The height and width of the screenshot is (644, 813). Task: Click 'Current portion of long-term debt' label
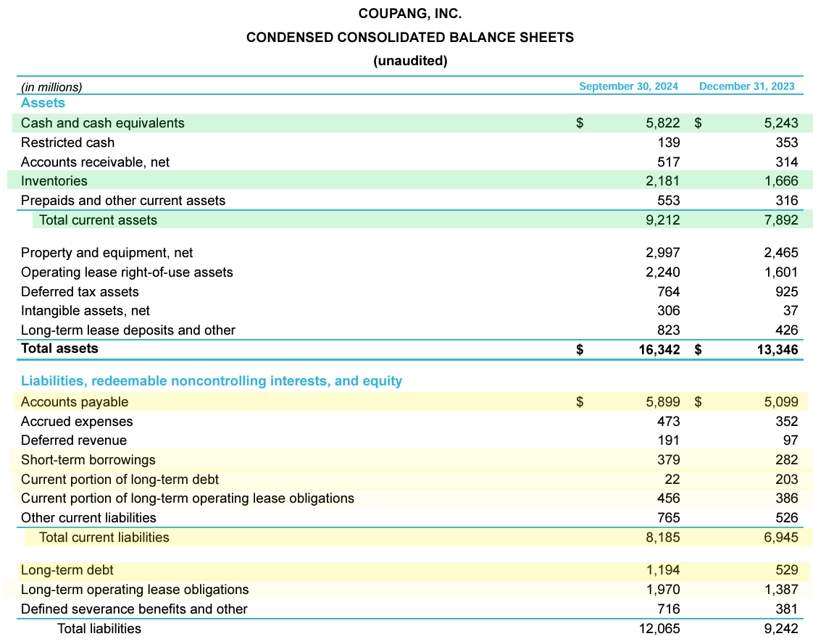click(120, 480)
